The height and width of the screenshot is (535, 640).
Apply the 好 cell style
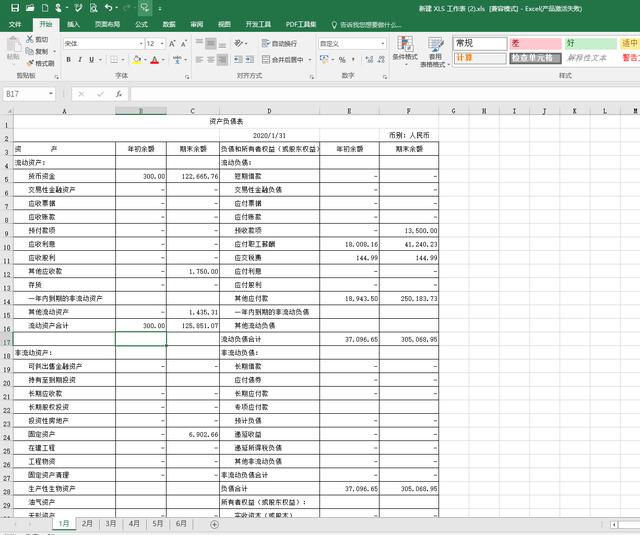click(590, 43)
